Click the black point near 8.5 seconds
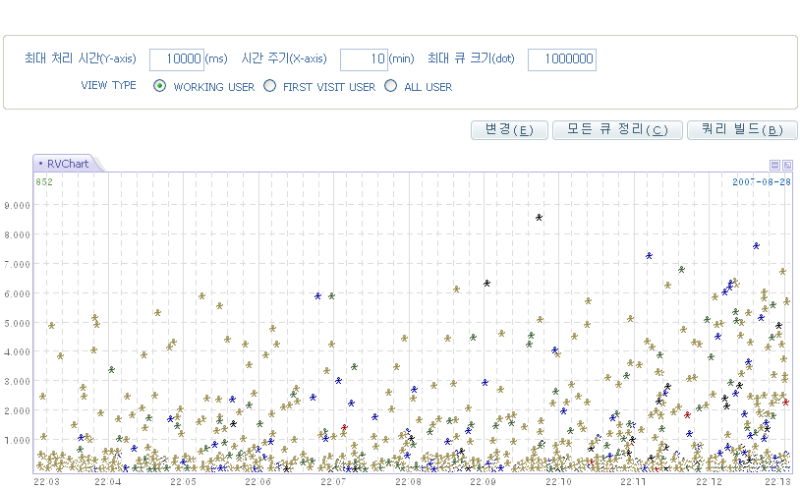This screenshot has width=800, height=495. [x=539, y=217]
